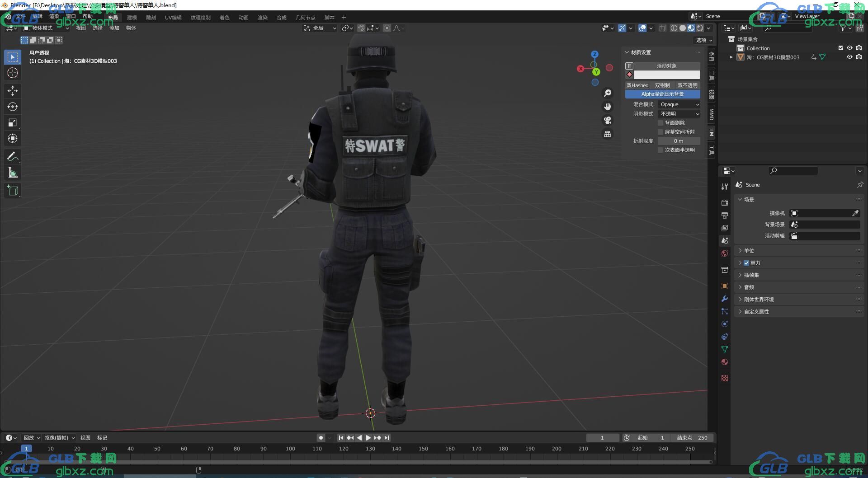Switch viewport to wireframe shading

pos(674,28)
